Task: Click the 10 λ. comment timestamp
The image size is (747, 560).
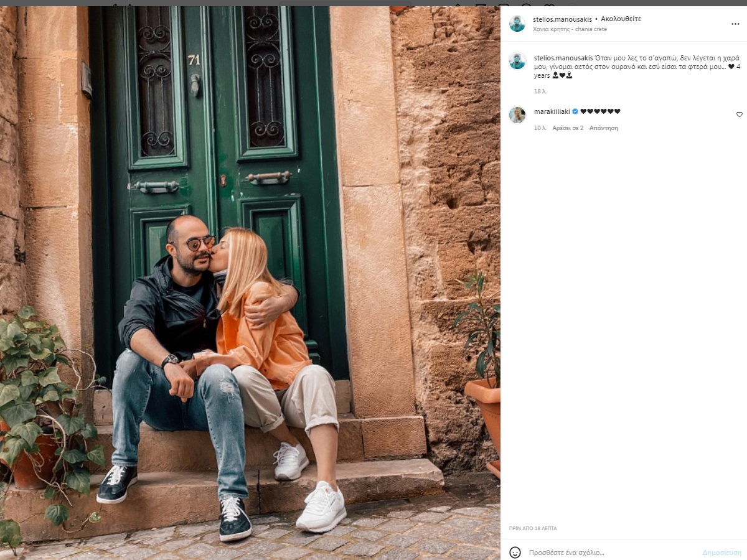Action: pos(540,128)
